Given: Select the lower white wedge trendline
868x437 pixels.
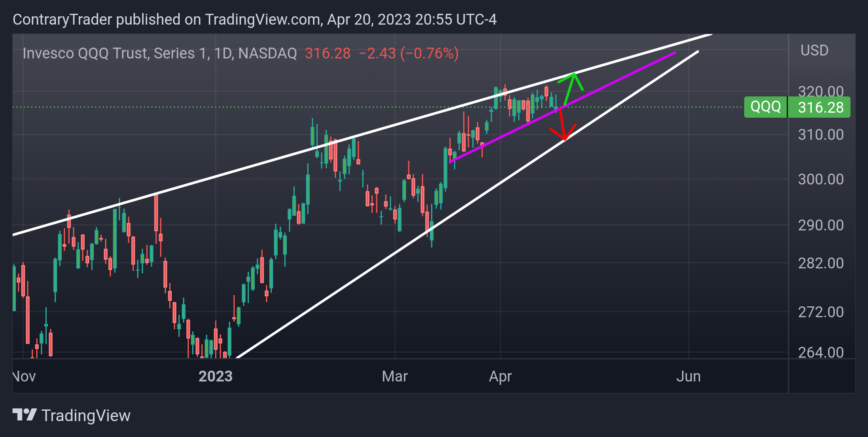Looking at the screenshot, I should coord(467,205).
